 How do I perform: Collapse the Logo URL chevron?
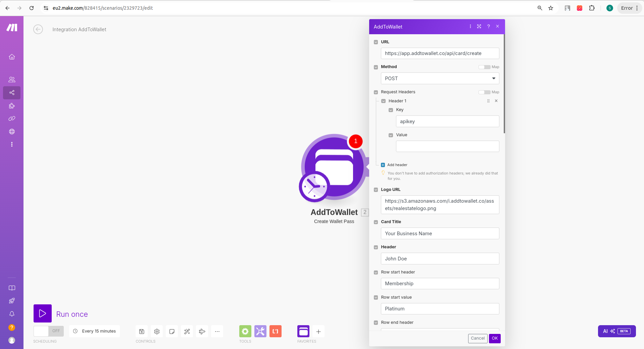coord(376,190)
